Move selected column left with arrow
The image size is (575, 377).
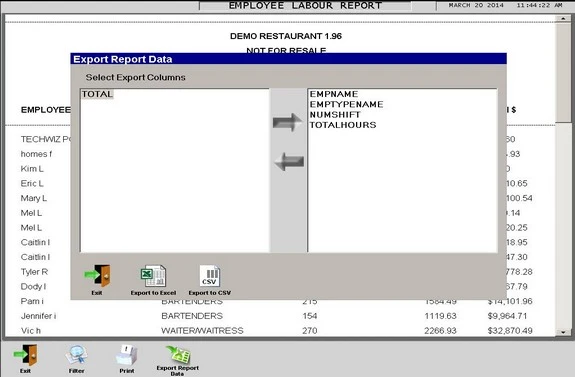[x=289, y=161]
